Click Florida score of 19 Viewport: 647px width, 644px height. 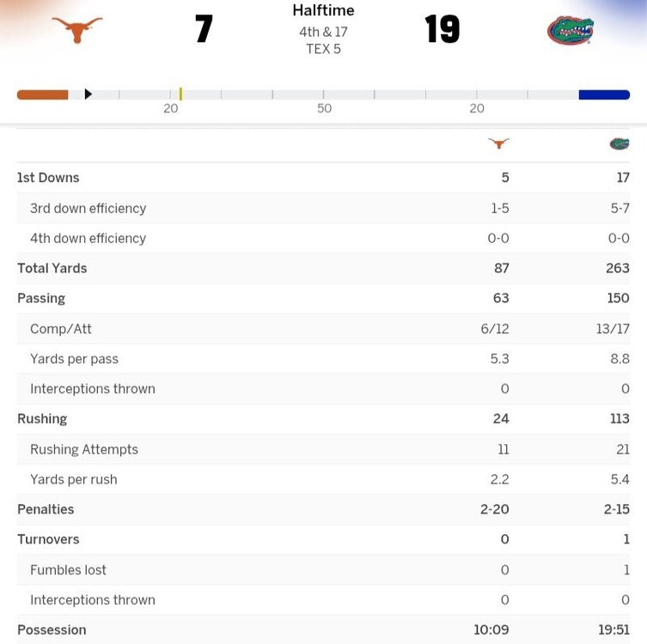coord(442,30)
